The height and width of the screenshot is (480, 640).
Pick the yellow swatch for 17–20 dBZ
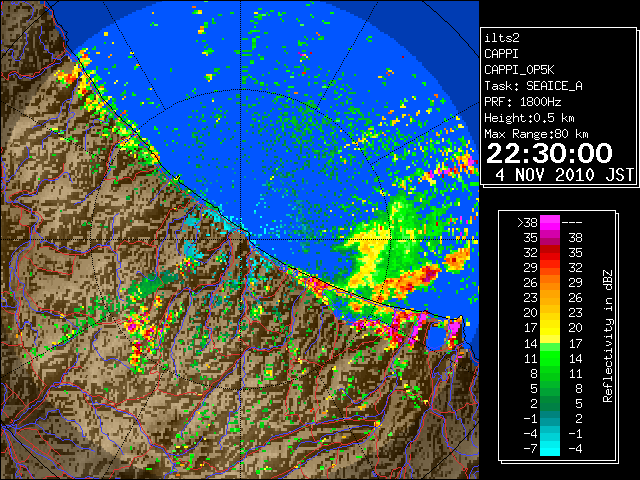tap(550, 328)
